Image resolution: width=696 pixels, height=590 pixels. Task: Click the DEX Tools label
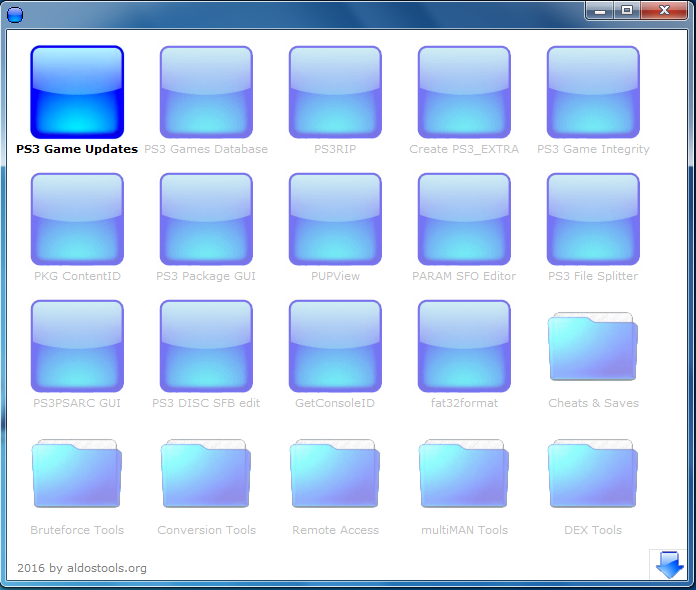coord(593,530)
